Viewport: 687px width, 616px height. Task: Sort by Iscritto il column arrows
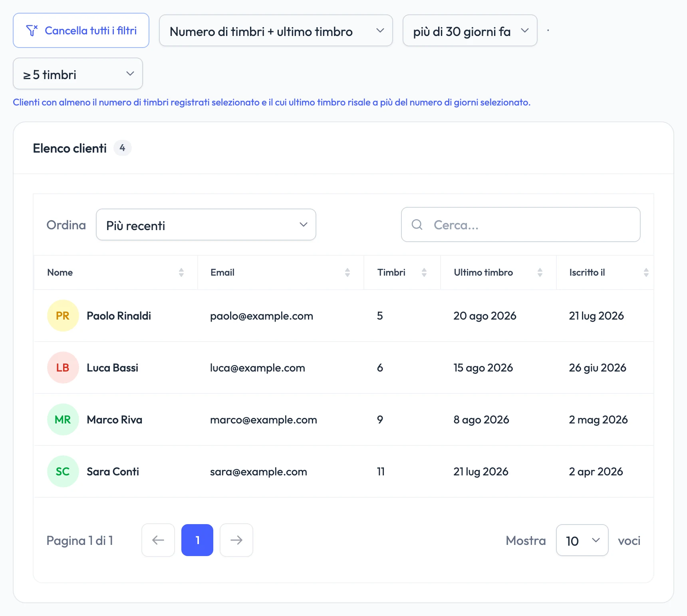[x=646, y=272]
